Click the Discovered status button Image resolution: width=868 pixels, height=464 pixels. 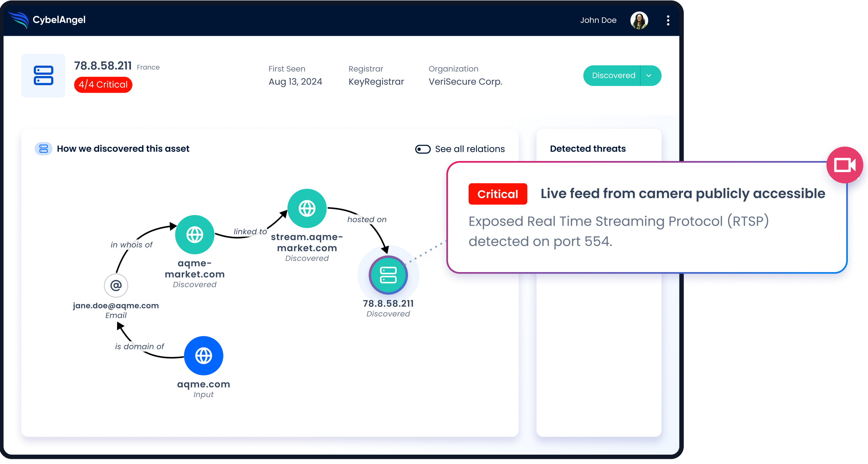click(613, 76)
